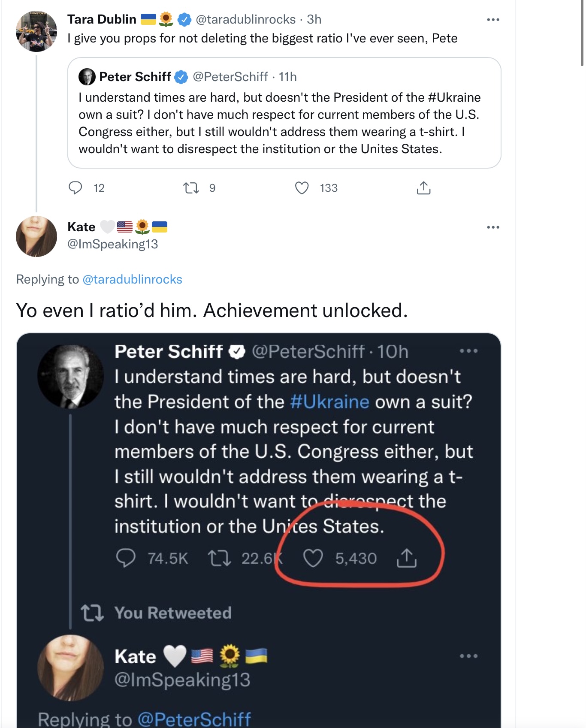
Task: Click the @taradublinrocks handle in the header
Action: coord(245,19)
